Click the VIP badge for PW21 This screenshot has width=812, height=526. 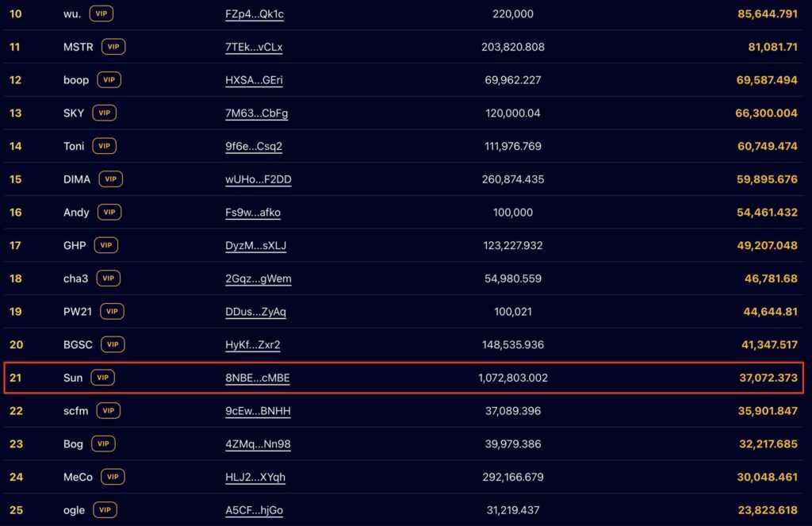(112, 312)
